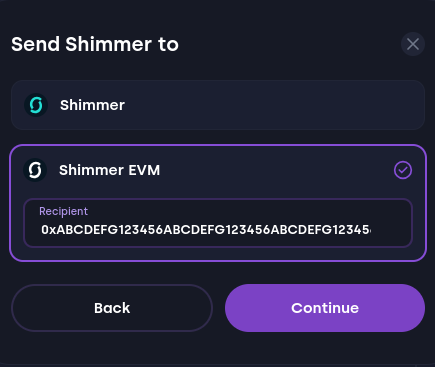Focus the Recipient address input field
Viewport: 435px width, 367px height.
(218, 223)
